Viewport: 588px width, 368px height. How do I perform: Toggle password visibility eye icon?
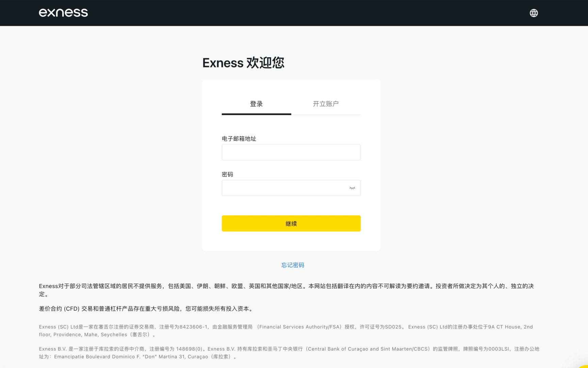coord(352,188)
